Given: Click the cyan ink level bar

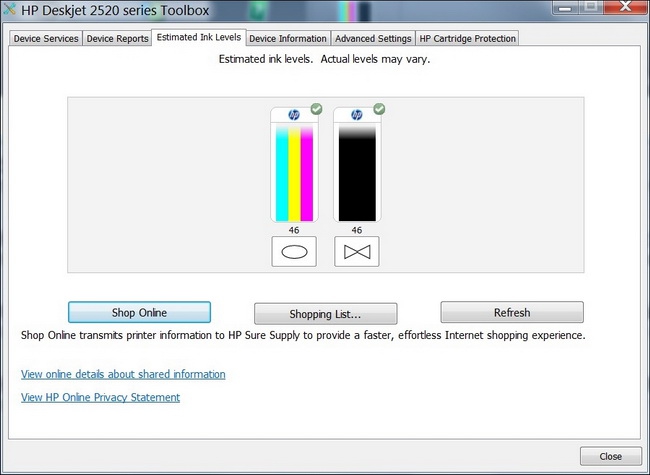Looking at the screenshot, I should 282,173.
